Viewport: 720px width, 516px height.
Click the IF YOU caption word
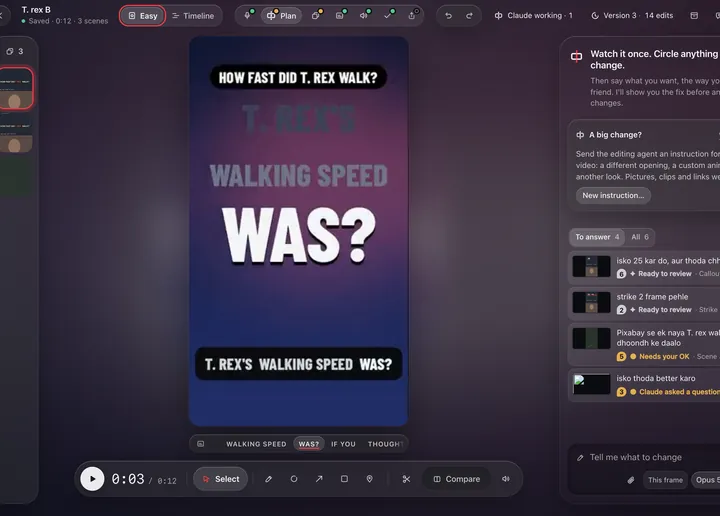(343, 444)
